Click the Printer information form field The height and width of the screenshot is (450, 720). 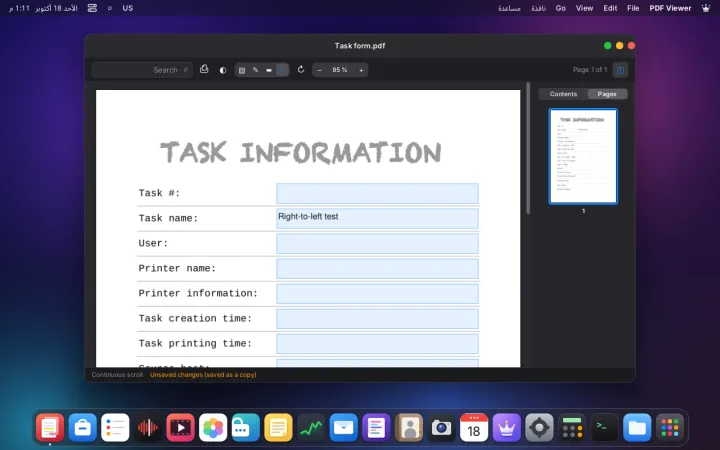(377, 293)
